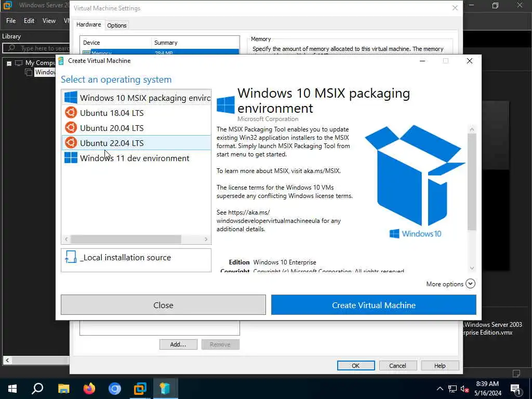Switch to VMware Workstation taskbar icon
Image resolution: width=532 pixels, height=399 pixels.
[x=140, y=389]
